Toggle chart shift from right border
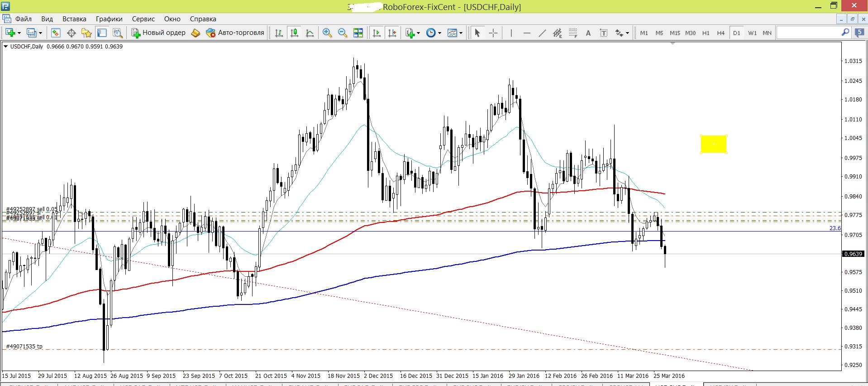 pyautogui.click(x=392, y=33)
